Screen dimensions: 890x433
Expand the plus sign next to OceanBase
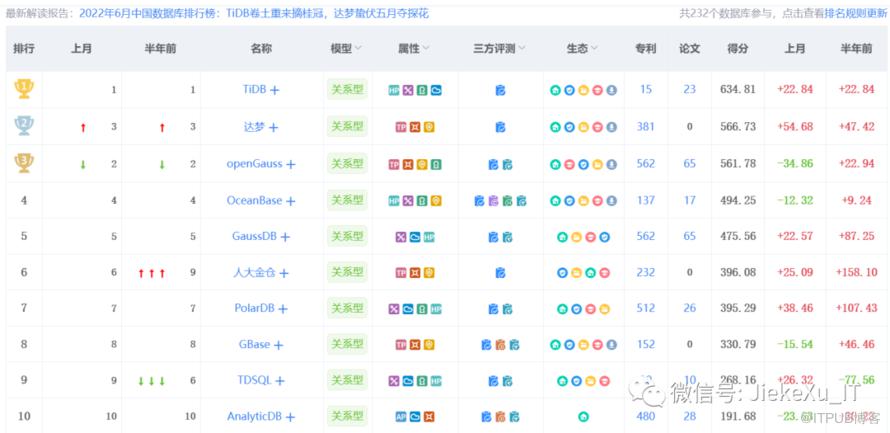click(291, 201)
